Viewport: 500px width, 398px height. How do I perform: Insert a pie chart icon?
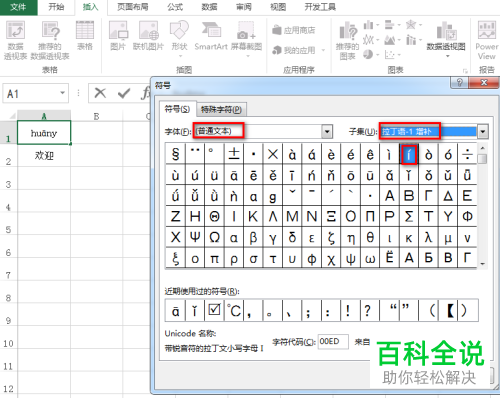pyautogui.click(x=368, y=54)
